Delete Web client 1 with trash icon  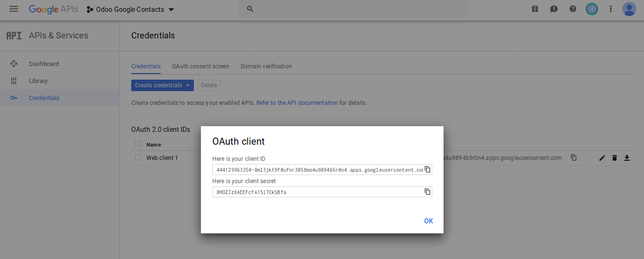pos(614,158)
